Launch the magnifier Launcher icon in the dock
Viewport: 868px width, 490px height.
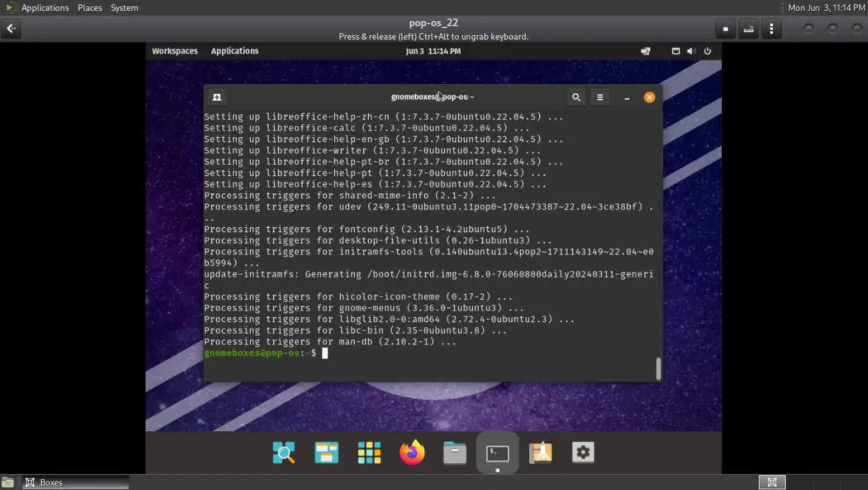[283, 453]
